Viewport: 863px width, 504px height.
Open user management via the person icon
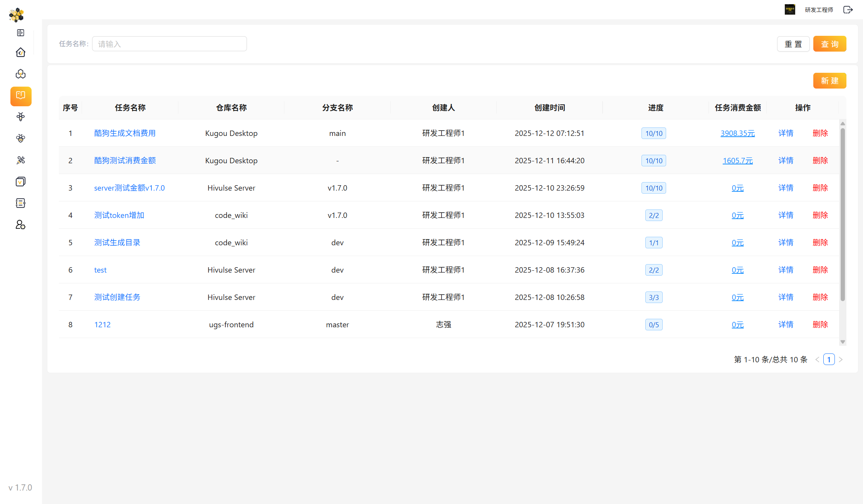[x=20, y=225]
